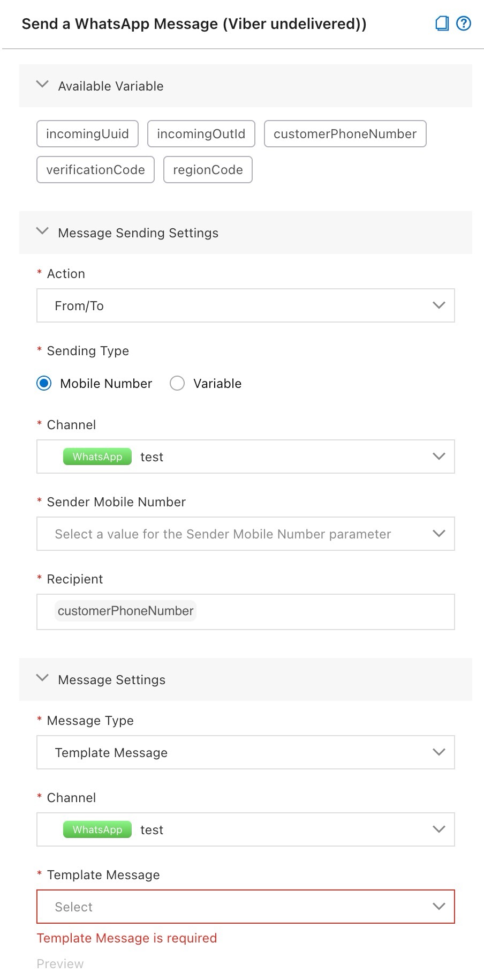Collapse the Available Variable section

pyautogui.click(x=42, y=84)
